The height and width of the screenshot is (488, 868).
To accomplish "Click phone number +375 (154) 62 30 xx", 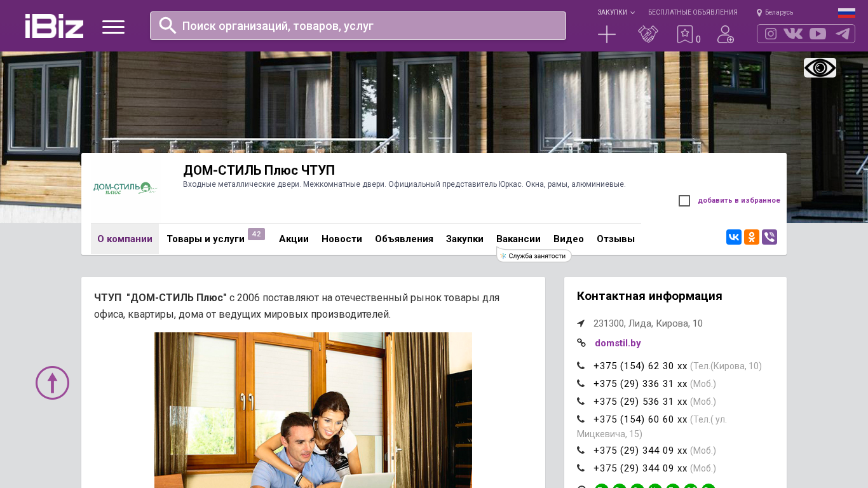I will (641, 366).
